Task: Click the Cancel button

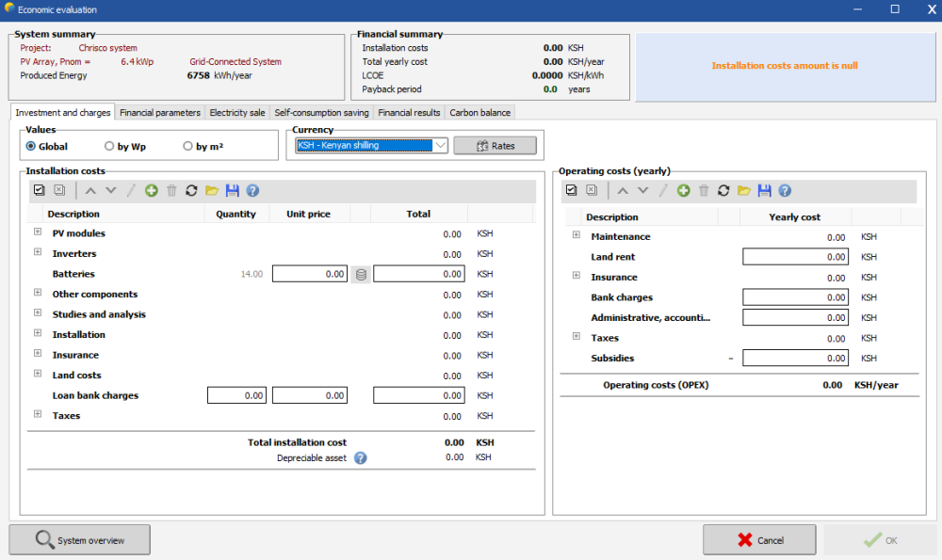Action: tap(759, 540)
